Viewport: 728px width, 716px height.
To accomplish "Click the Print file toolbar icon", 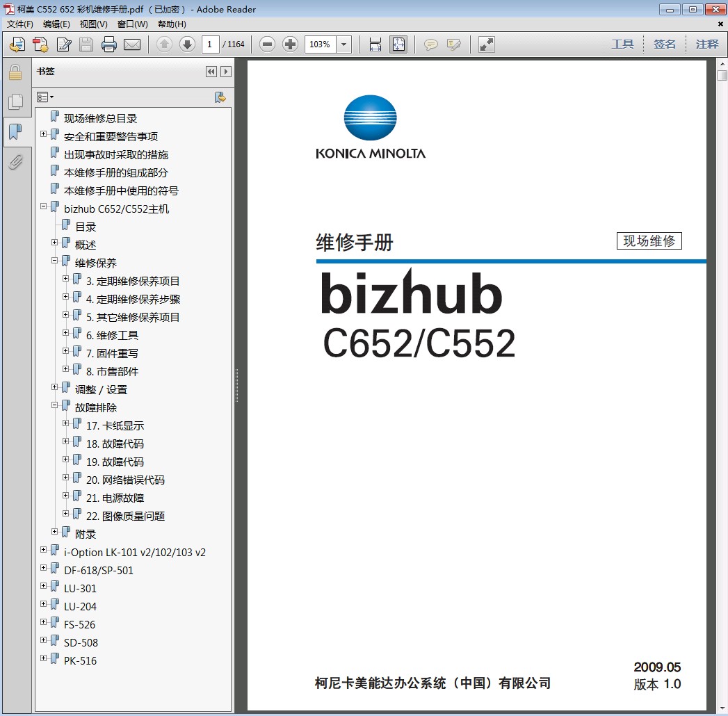I will pyautogui.click(x=109, y=45).
